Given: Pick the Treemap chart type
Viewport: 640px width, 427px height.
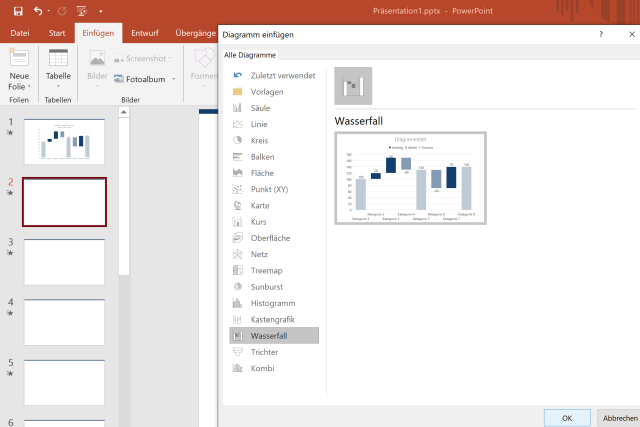Looking at the screenshot, I should point(238,270).
